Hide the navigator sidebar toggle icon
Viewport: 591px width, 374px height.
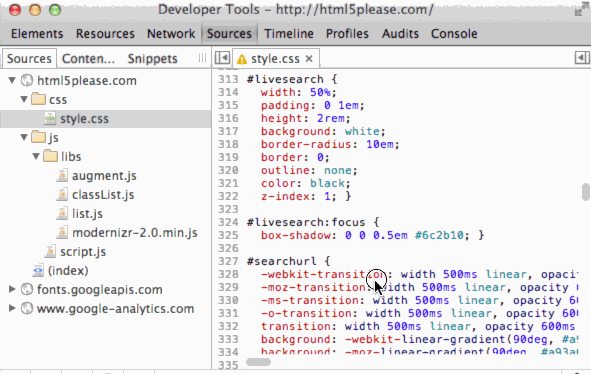[222, 58]
